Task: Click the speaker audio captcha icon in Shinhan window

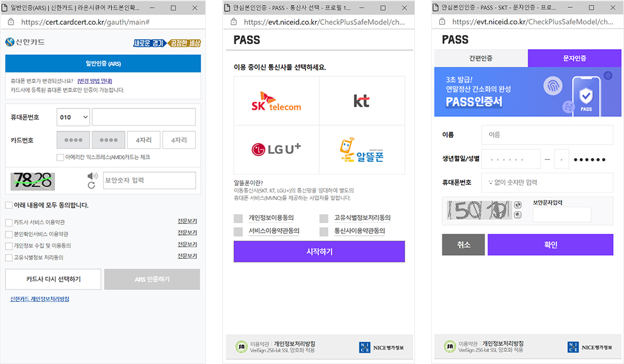Action: pos(92,176)
